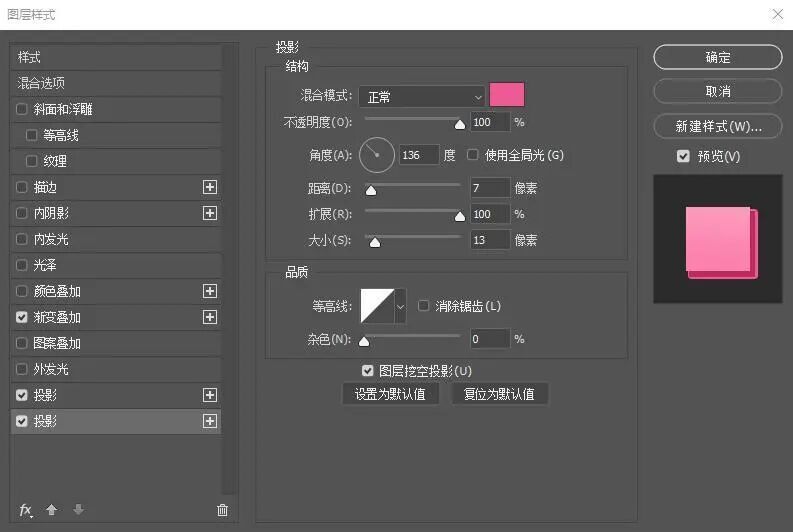Move effect down with the down arrow

point(78,510)
